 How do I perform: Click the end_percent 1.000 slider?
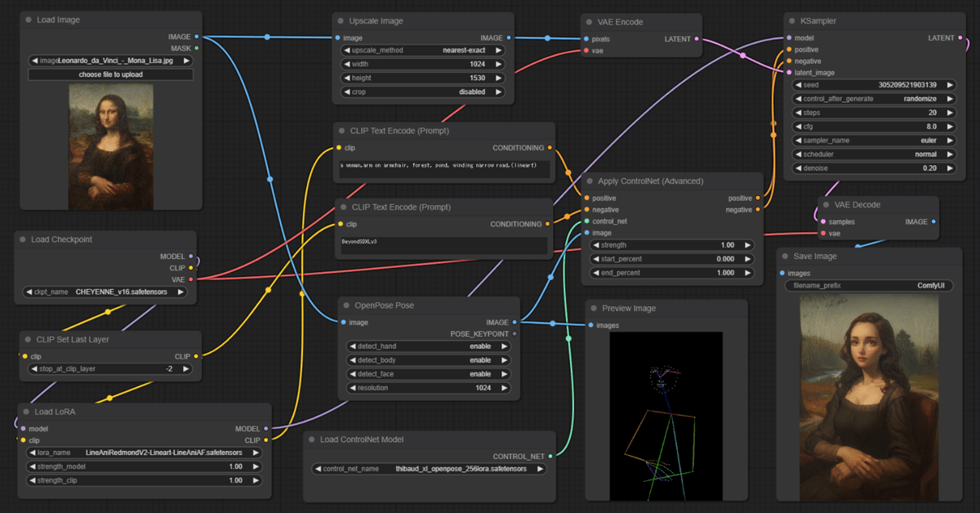pos(673,273)
